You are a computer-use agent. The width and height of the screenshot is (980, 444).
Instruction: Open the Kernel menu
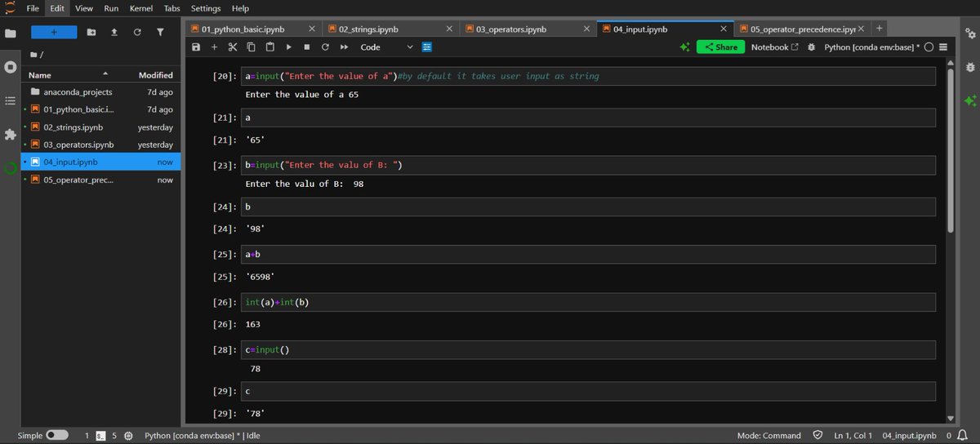pyautogui.click(x=141, y=8)
